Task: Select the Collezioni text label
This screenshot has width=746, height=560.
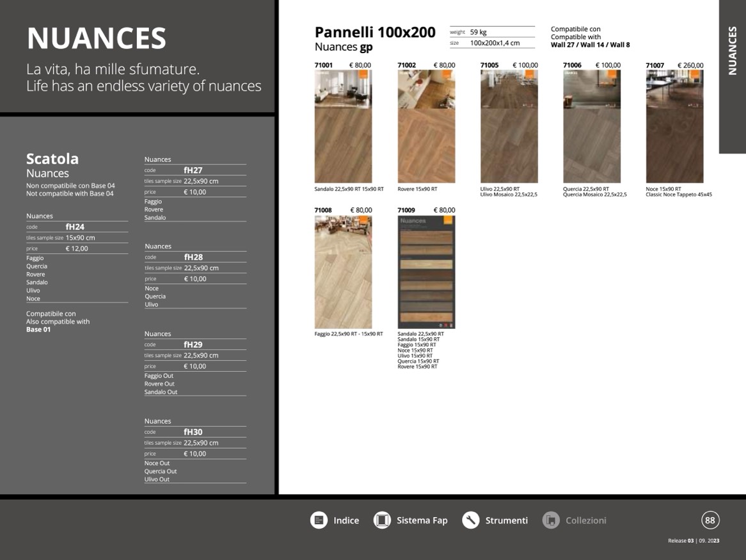Action: point(585,520)
